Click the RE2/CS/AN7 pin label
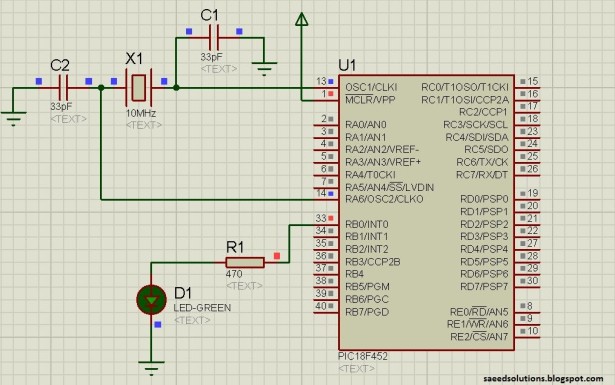615x385 pixels. (479, 336)
